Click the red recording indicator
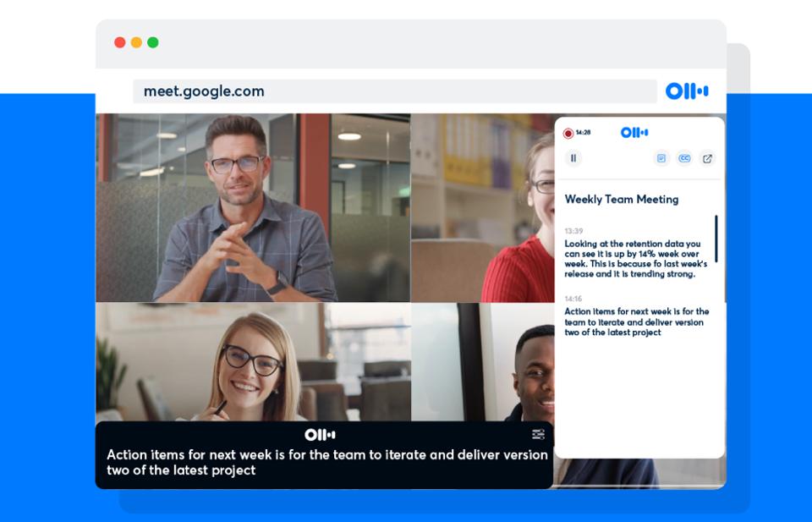This screenshot has width=812, height=522. coord(568,133)
